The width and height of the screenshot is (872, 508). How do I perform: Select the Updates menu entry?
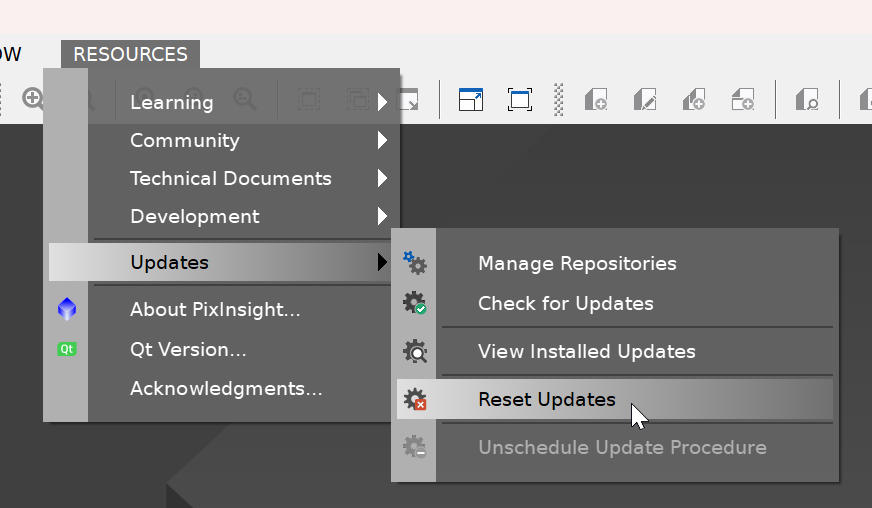(x=221, y=262)
